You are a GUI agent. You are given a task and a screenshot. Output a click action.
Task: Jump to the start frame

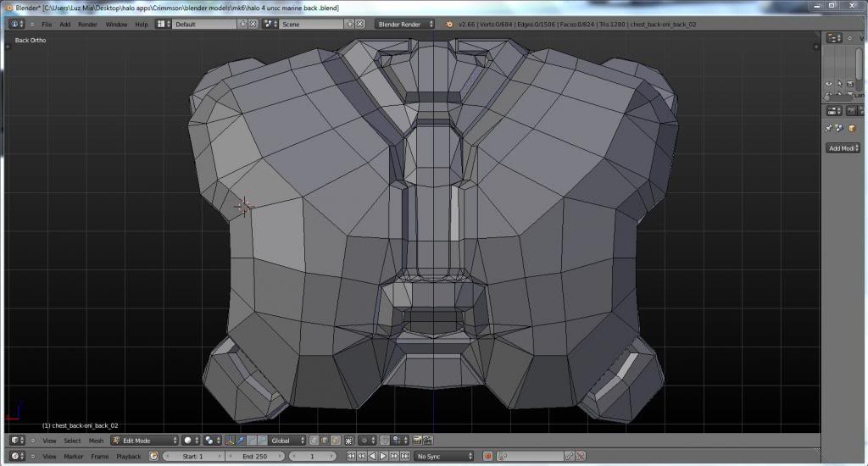pos(351,456)
